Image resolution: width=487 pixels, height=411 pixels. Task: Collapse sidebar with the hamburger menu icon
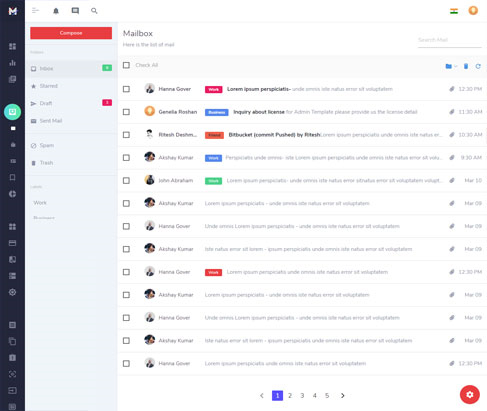tap(36, 11)
